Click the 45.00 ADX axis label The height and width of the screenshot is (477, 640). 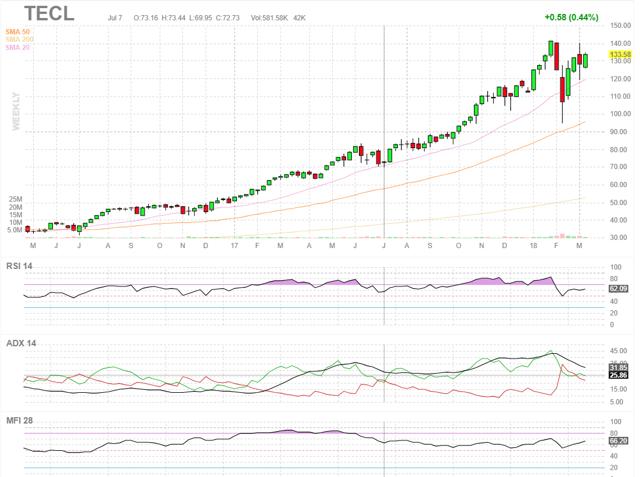(619, 351)
